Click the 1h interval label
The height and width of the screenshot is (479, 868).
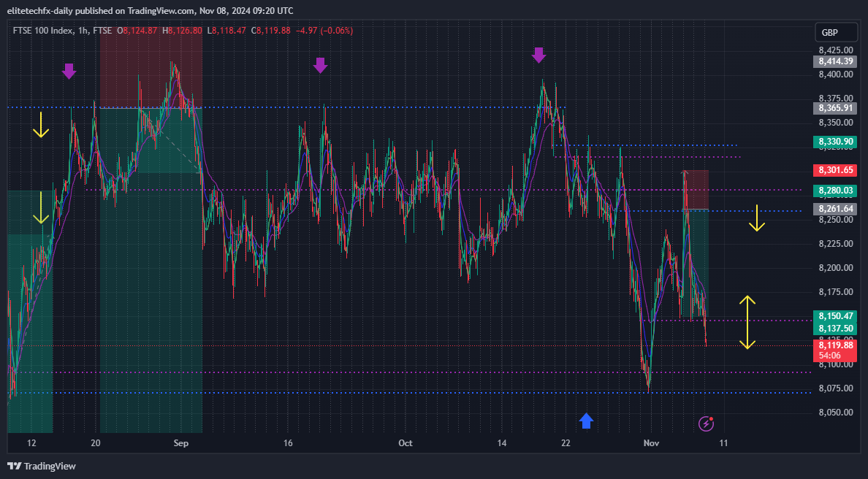point(83,31)
